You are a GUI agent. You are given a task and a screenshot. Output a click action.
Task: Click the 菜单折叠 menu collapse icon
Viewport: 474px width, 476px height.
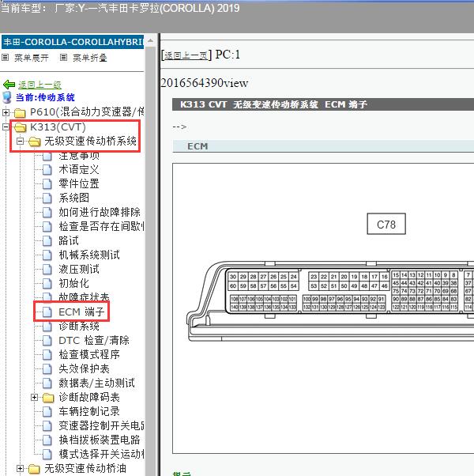[x=63, y=57]
